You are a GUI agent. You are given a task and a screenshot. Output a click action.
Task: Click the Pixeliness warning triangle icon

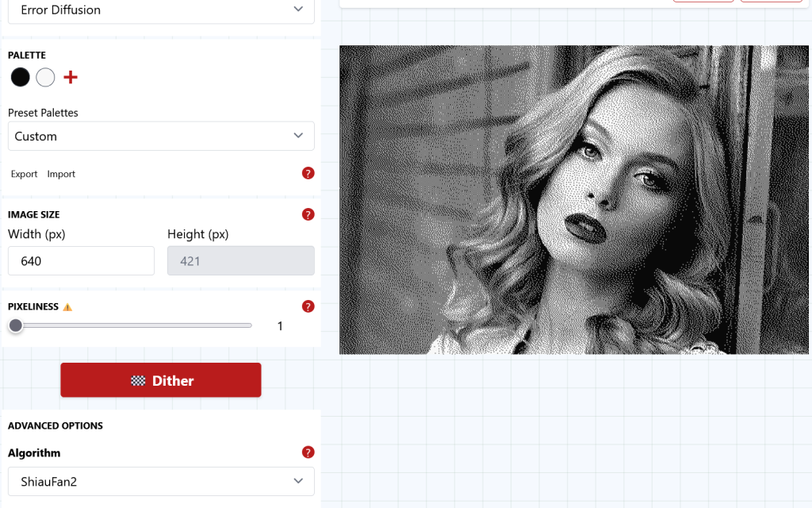click(67, 307)
